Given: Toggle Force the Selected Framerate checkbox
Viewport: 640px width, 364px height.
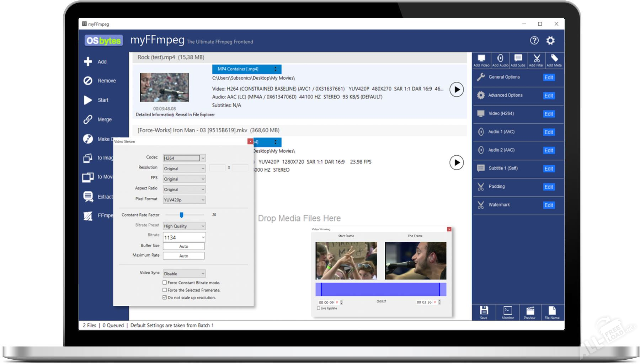Looking at the screenshot, I should coord(165,290).
